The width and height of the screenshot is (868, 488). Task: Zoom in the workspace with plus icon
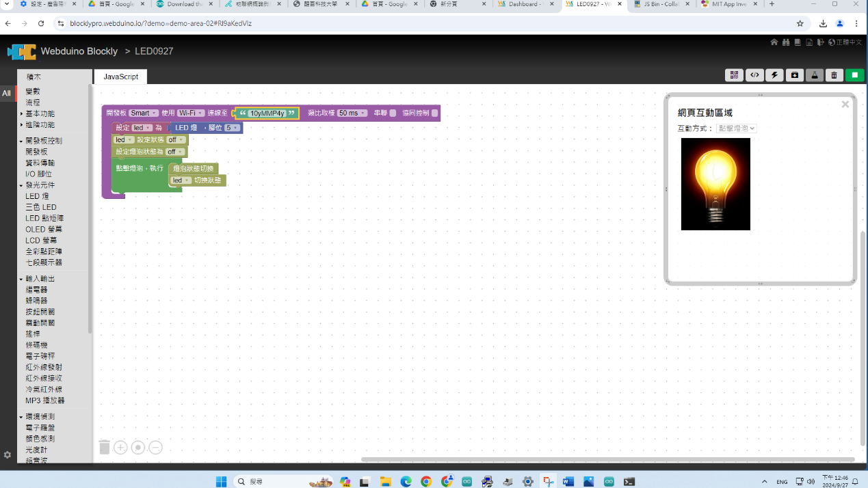120,448
